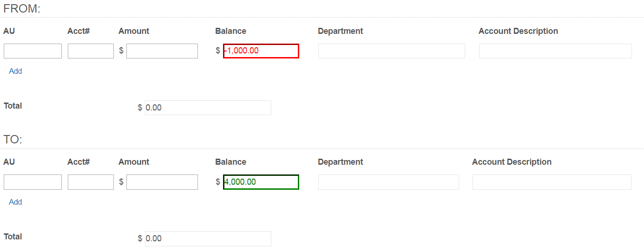Click the TO: section heading

point(13,140)
